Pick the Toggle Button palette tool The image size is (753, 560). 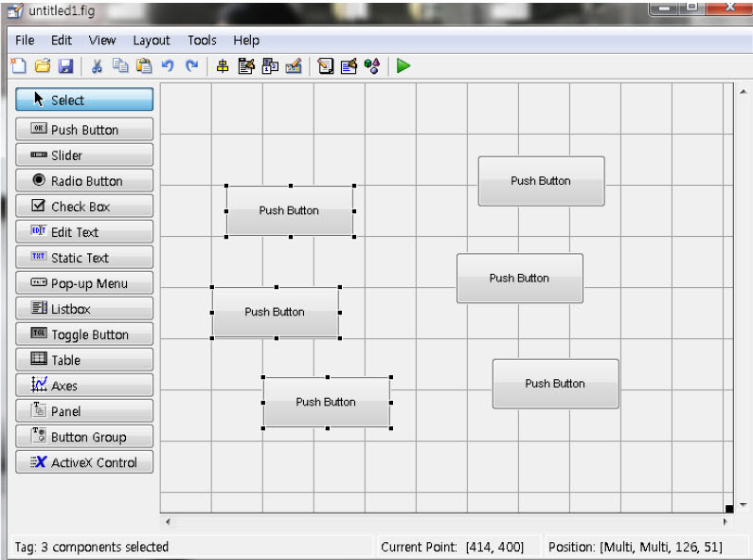coord(84,334)
